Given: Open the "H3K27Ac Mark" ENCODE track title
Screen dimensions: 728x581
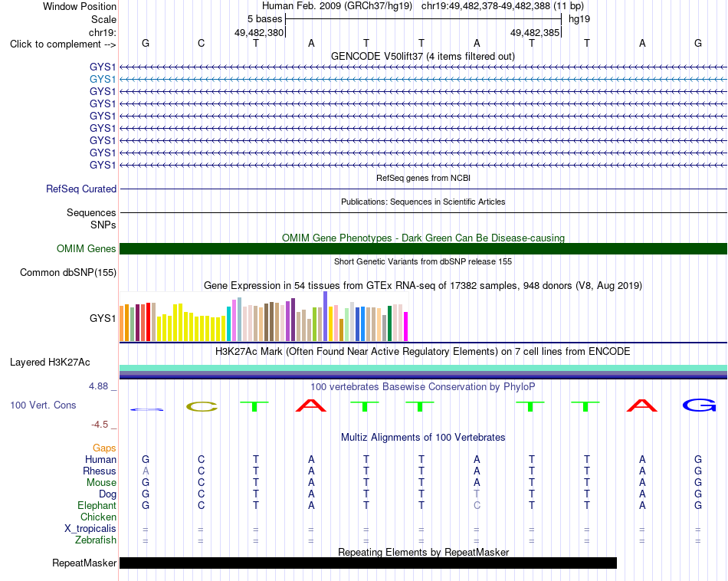Looking at the screenshot, I should pyautogui.click(x=423, y=352).
